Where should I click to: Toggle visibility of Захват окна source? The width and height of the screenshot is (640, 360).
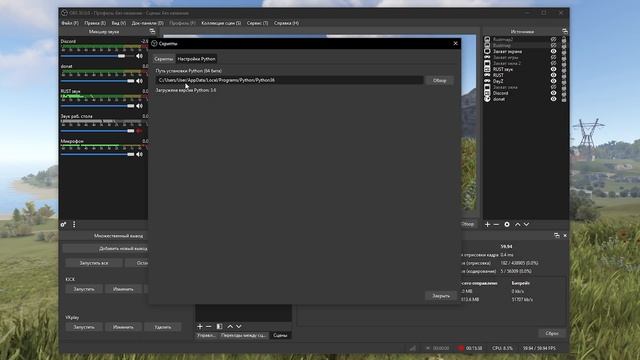553,87
